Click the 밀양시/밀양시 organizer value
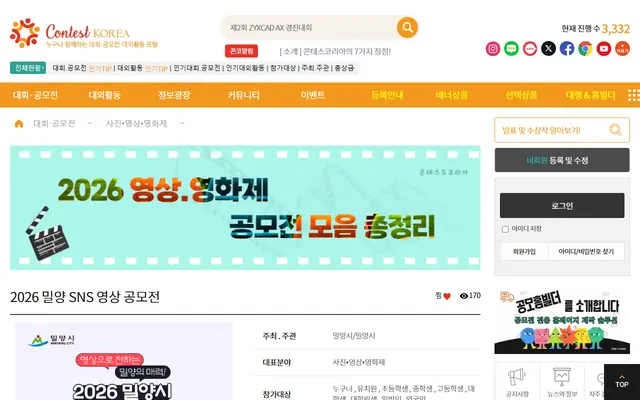Viewport: 640px width, 400px height. click(354, 336)
